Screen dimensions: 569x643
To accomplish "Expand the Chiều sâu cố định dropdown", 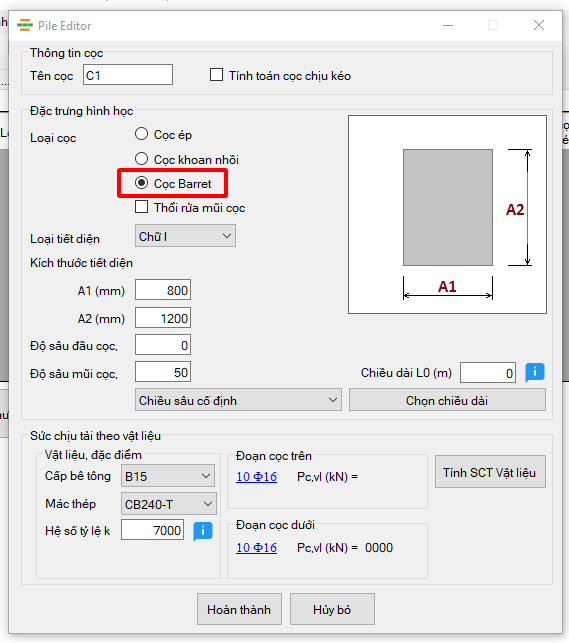I will [238, 400].
